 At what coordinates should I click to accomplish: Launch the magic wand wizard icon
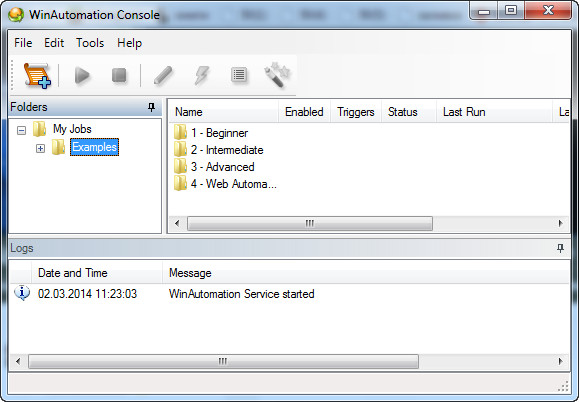click(x=277, y=75)
